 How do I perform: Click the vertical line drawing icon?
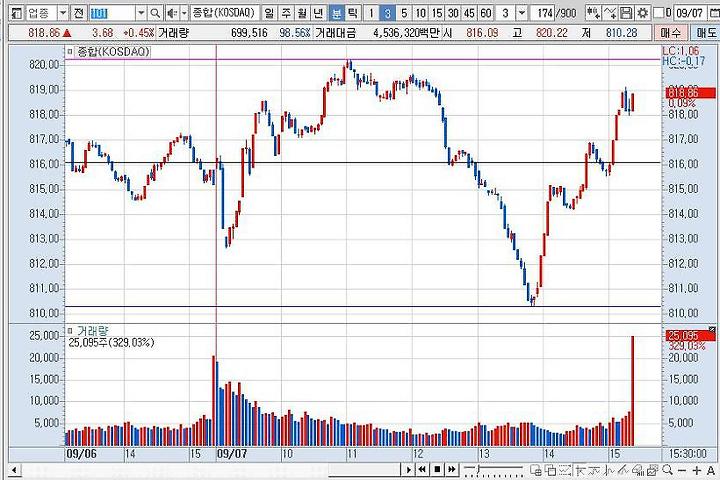tap(609, 470)
